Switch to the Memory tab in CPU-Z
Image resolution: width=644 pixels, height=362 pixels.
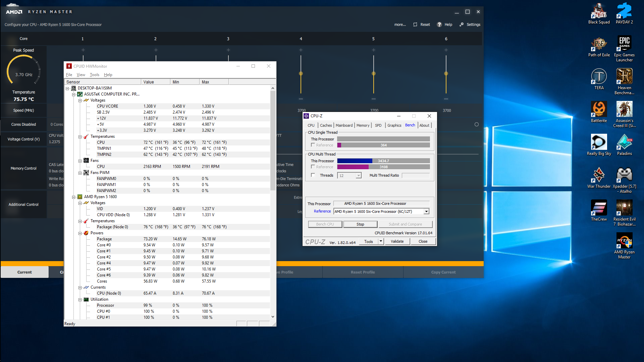(x=363, y=125)
